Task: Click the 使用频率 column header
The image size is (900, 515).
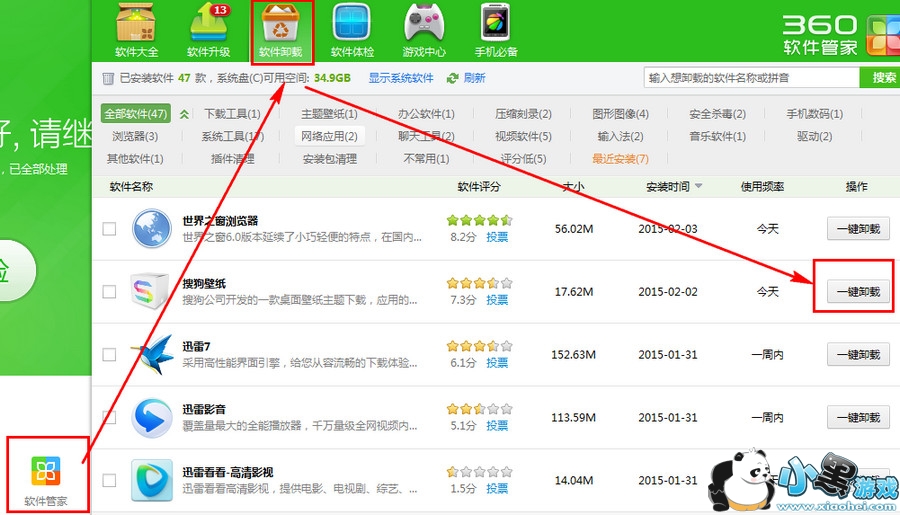Action: [762, 187]
